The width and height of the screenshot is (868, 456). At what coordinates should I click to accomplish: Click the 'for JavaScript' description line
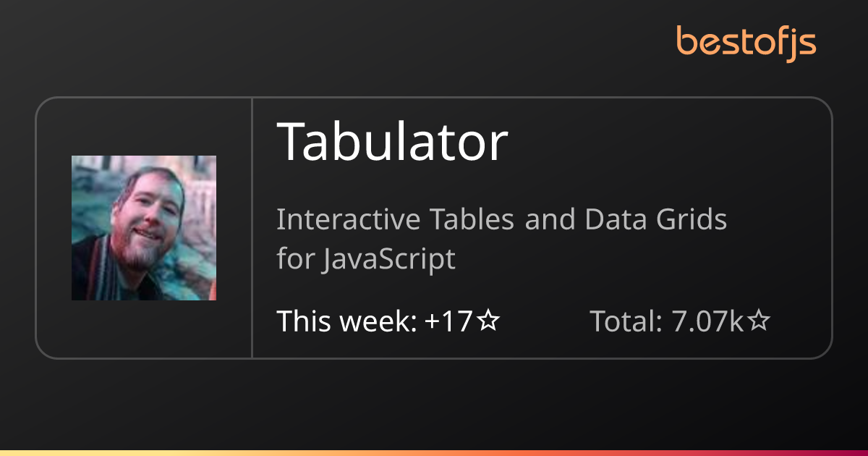coord(366,259)
